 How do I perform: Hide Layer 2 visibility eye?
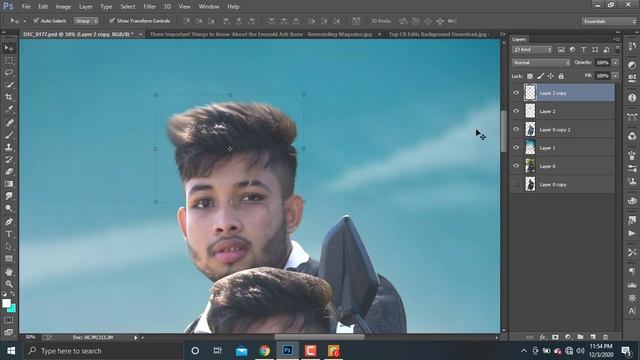coord(516,111)
